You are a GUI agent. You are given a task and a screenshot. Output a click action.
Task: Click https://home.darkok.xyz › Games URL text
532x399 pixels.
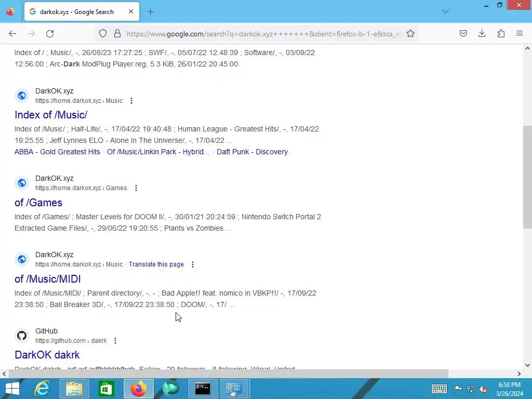[81, 188]
